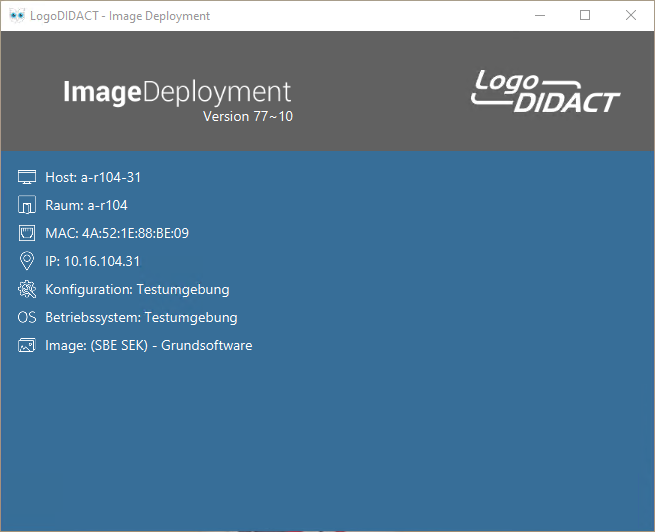This screenshot has height=532, width=655.
Task: Click the LogoDIDACT logo in the header
Action: pyautogui.click(x=546, y=91)
